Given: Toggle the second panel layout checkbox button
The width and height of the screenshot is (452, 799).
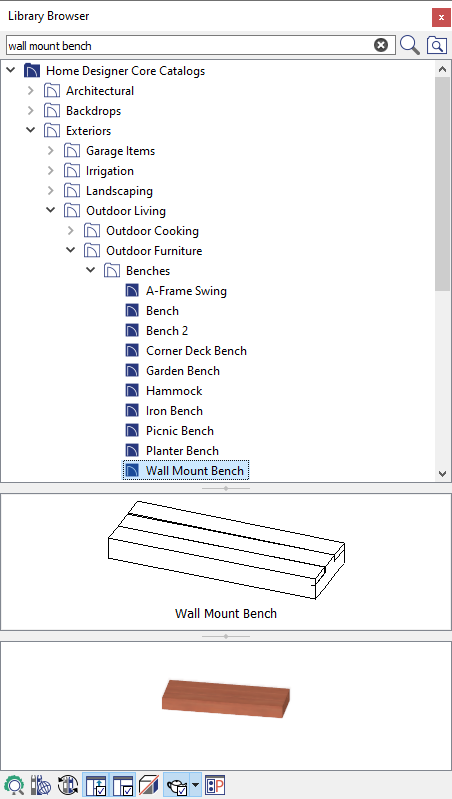Looking at the screenshot, I should (x=122, y=785).
